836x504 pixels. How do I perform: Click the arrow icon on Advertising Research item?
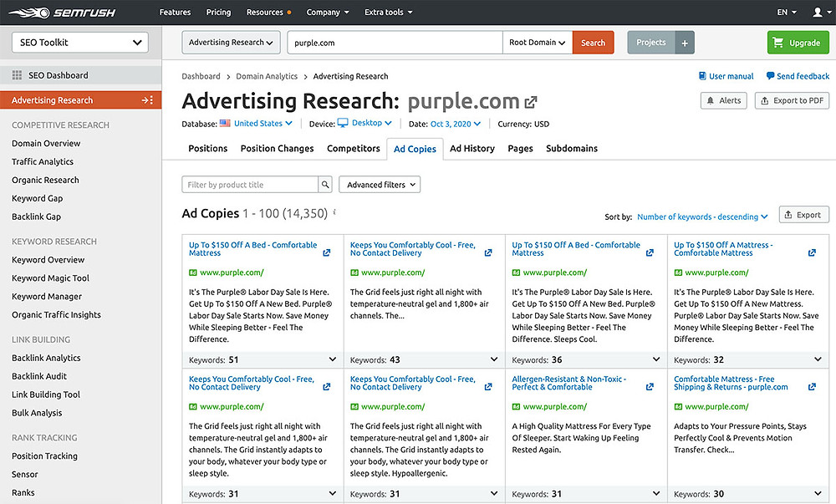[148, 100]
